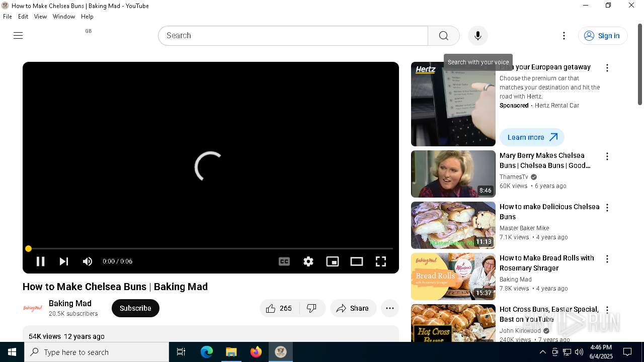Open options for Master Baker Mike video
This screenshot has height=362, width=644.
click(x=607, y=208)
